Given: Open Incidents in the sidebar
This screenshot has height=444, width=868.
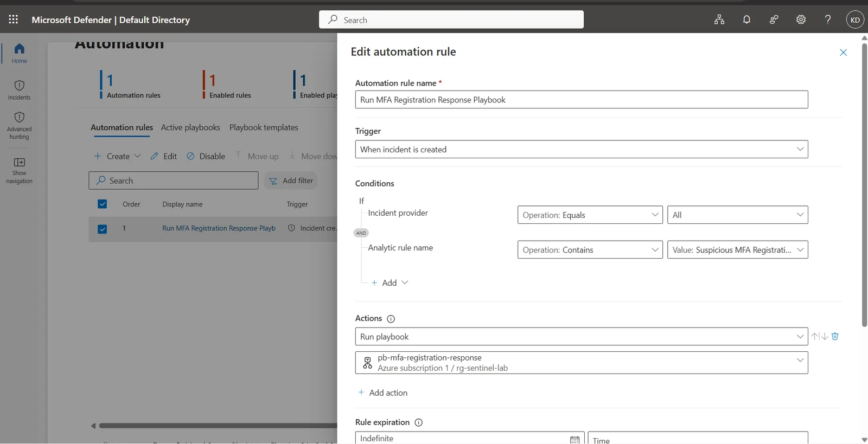Looking at the screenshot, I should pos(19,90).
